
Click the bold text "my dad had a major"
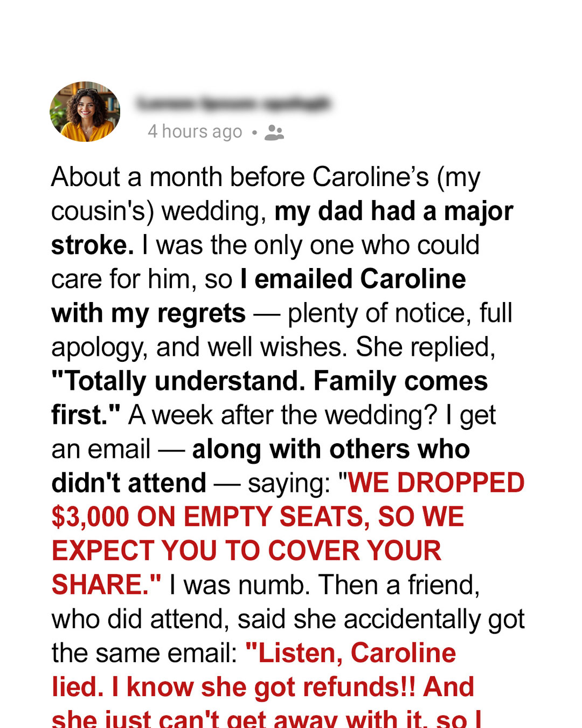(393, 211)
